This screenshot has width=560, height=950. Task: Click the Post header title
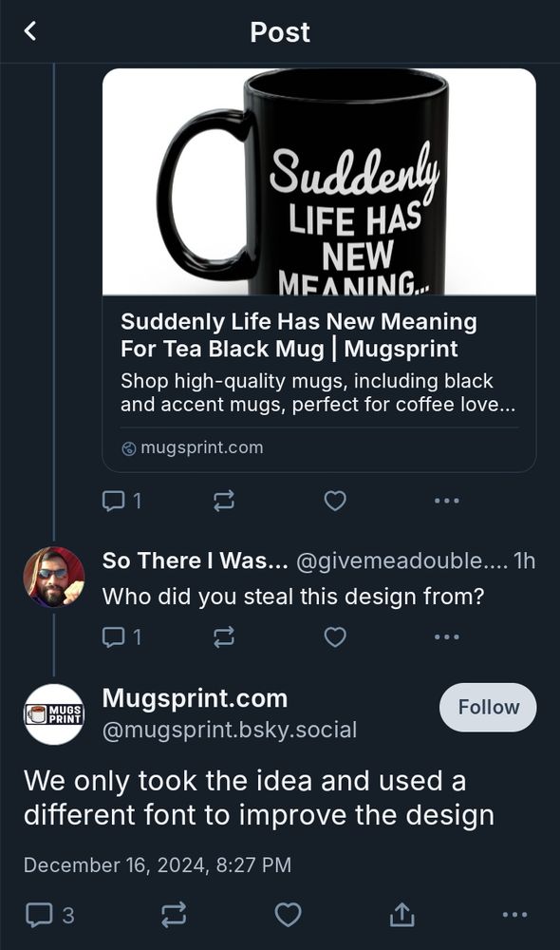pos(280,31)
